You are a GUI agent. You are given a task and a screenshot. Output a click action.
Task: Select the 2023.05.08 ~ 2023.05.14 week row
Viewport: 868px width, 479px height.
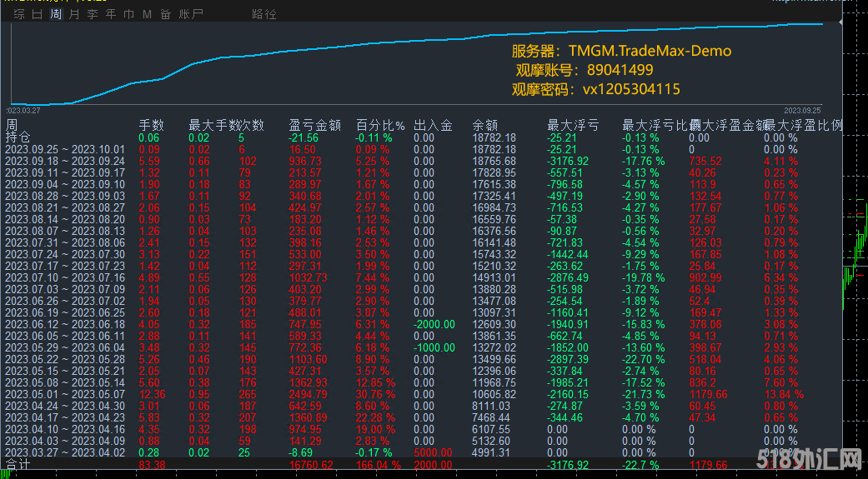(401, 382)
